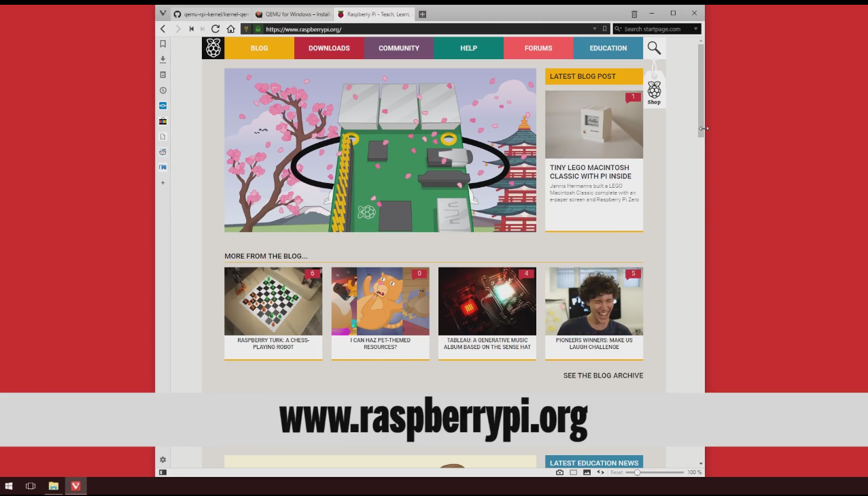Reload the current page

pos(215,29)
